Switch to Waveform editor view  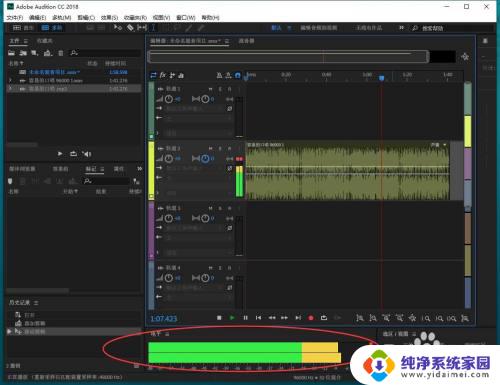(23, 28)
